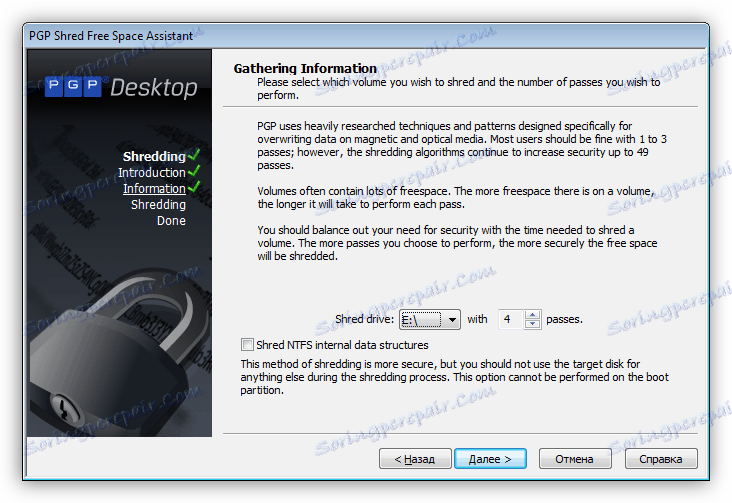Select the Introduction step in sidebar
This screenshot has width=732, height=503.
click(x=152, y=172)
